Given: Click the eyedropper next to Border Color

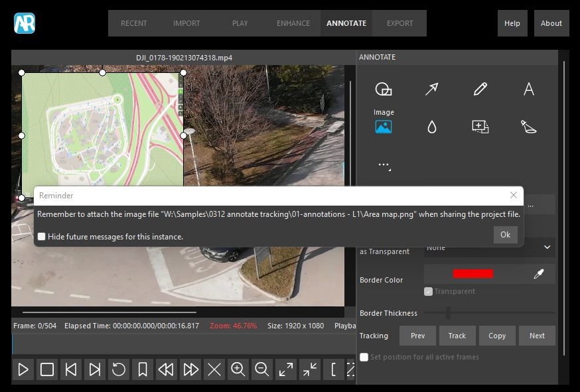Looking at the screenshot, I should click(539, 274).
